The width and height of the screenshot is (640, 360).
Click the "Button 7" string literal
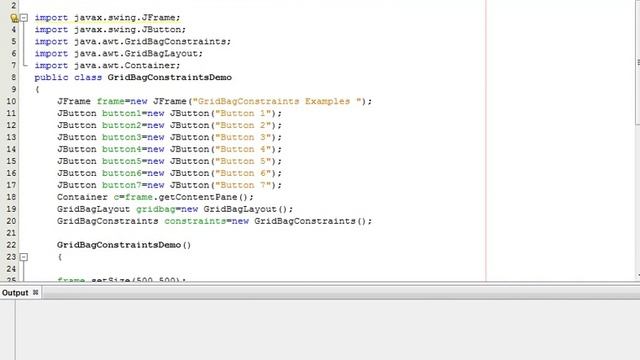click(243, 185)
